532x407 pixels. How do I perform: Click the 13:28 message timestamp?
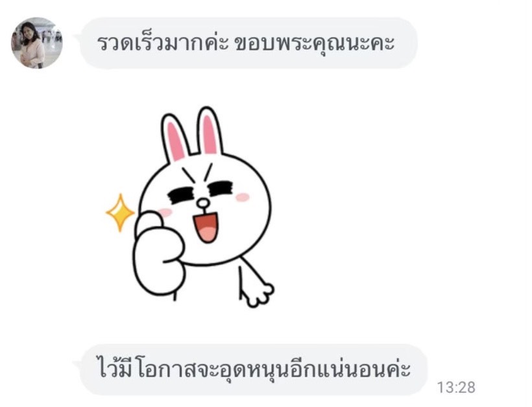pos(456,388)
